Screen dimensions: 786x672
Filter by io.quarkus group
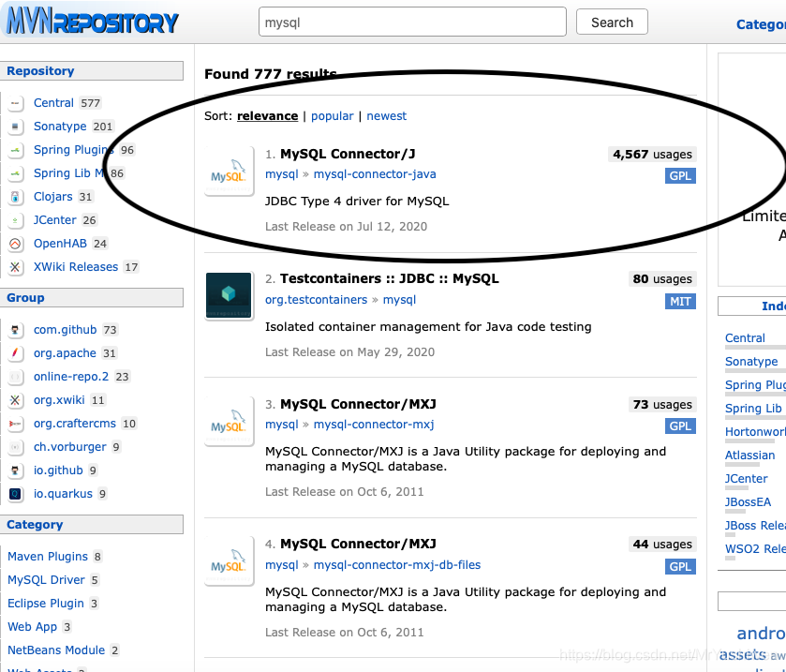63,494
